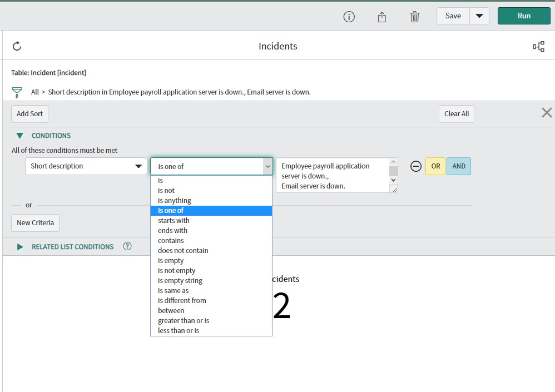Select 'is empty string' operator option
Screen dimensions: 555x392
click(x=211, y=281)
